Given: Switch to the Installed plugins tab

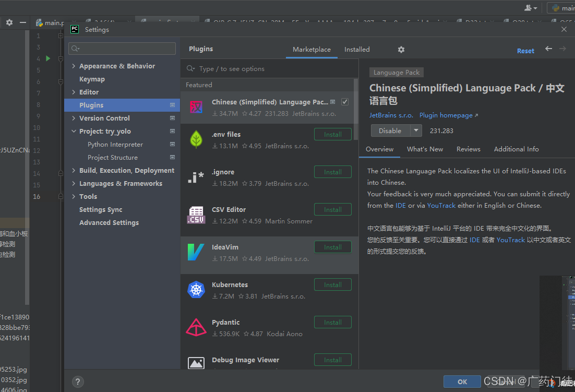Looking at the screenshot, I should 357,50.
